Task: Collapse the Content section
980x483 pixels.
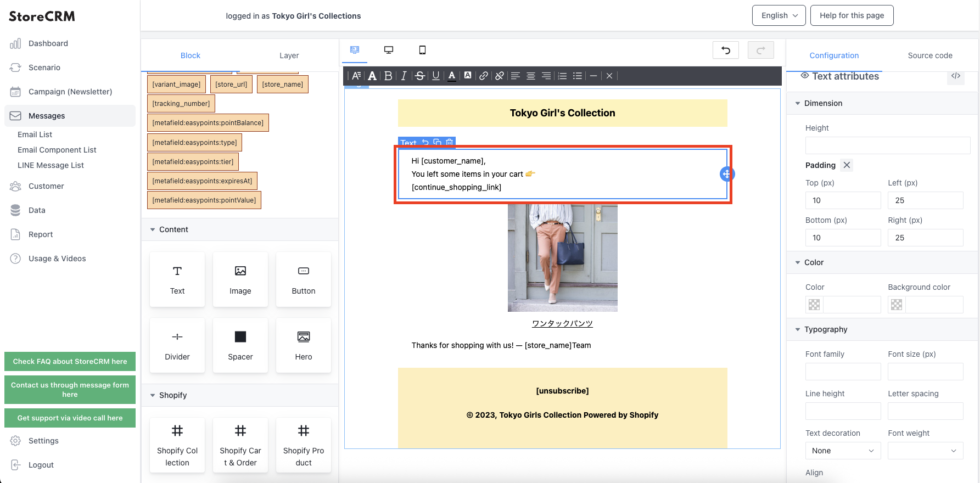Action: tap(239, 229)
